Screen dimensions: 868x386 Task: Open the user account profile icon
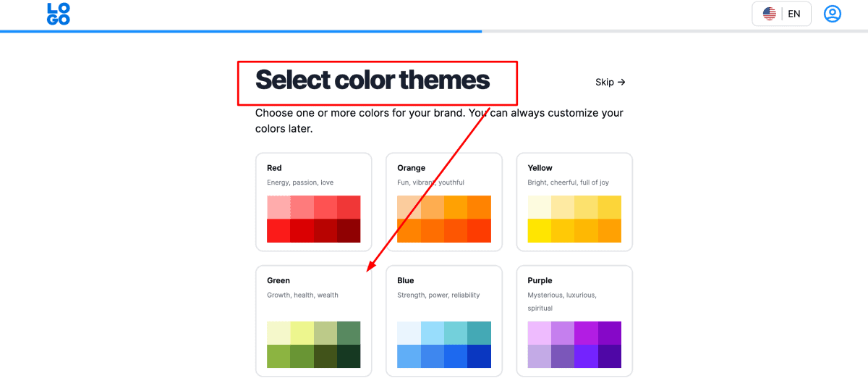pos(833,14)
